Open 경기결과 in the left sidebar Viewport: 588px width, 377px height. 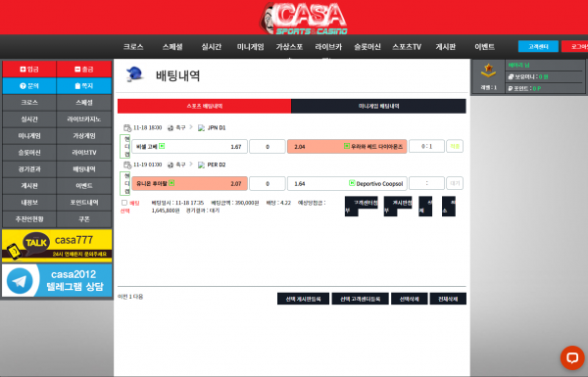click(29, 169)
